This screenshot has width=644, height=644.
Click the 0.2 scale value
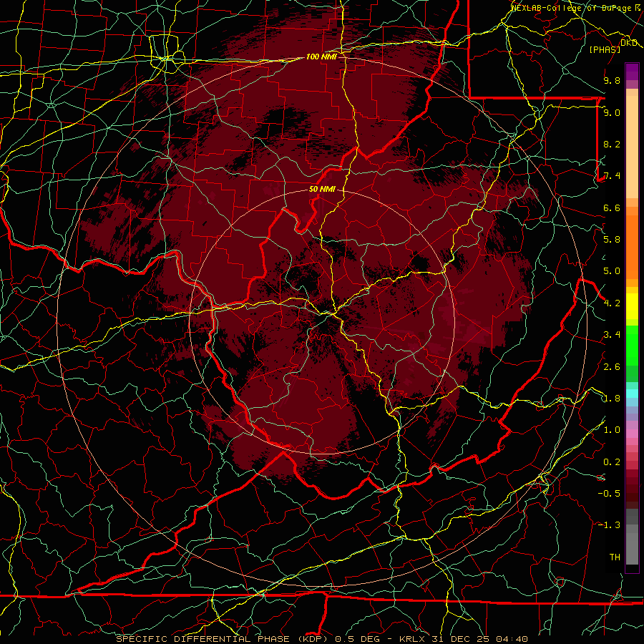(612, 462)
